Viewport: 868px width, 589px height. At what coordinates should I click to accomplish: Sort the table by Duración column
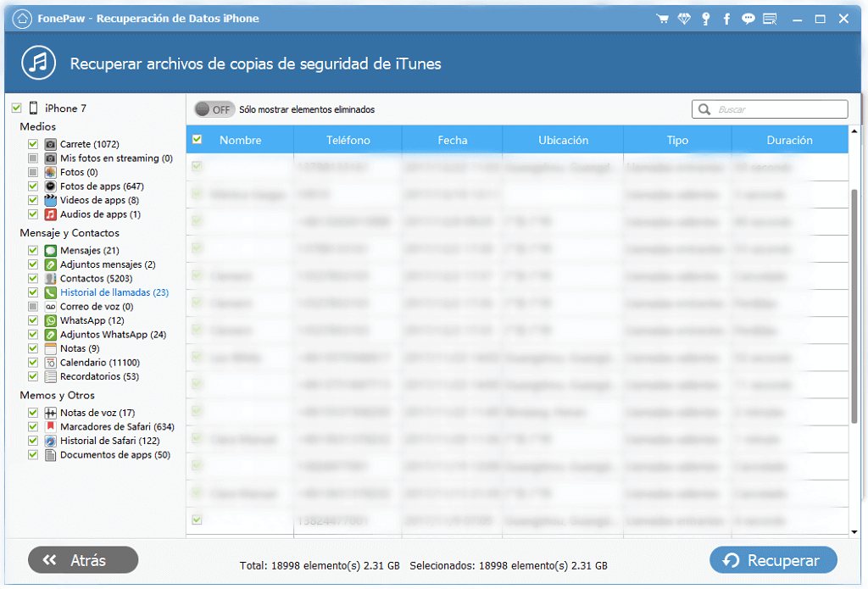(x=789, y=140)
